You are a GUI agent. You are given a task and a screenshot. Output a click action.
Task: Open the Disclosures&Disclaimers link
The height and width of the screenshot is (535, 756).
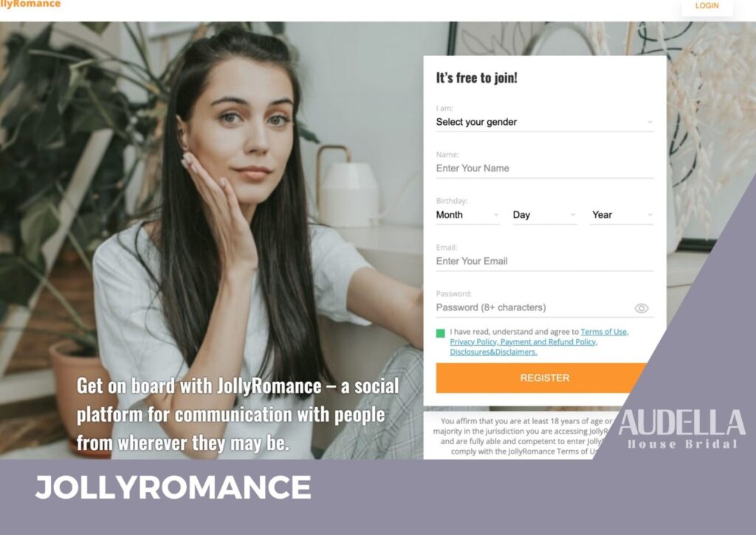[x=493, y=352]
